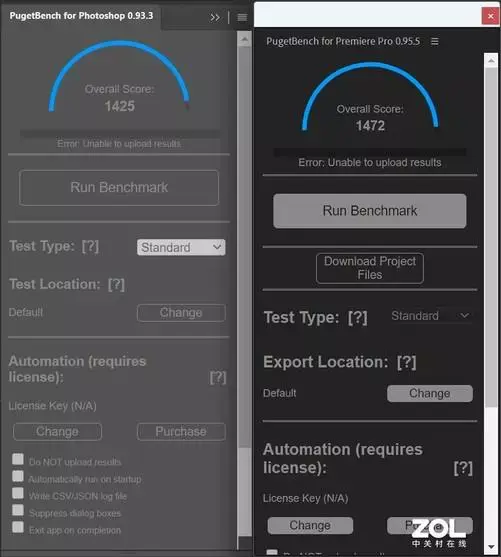Toggle Automatically run on startup checkbox
Image resolution: width=501 pixels, height=557 pixels.
click(18, 476)
